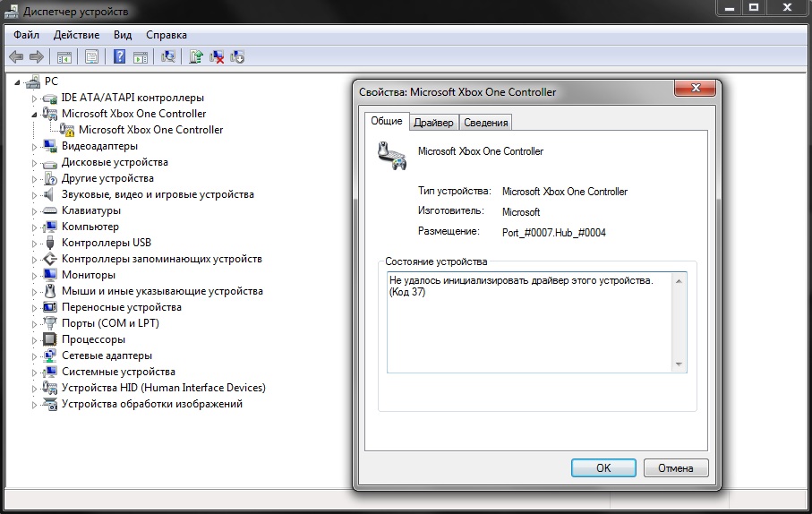
Task: Click the Звуковые speaker category icon
Action: click(x=48, y=195)
